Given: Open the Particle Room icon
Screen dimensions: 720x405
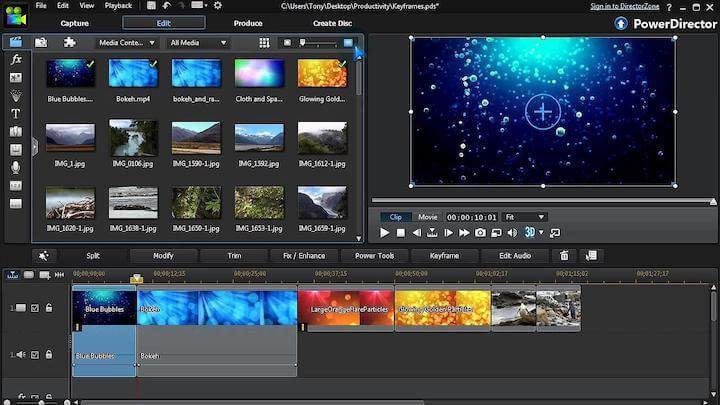Looking at the screenshot, I should coord(16,96).
